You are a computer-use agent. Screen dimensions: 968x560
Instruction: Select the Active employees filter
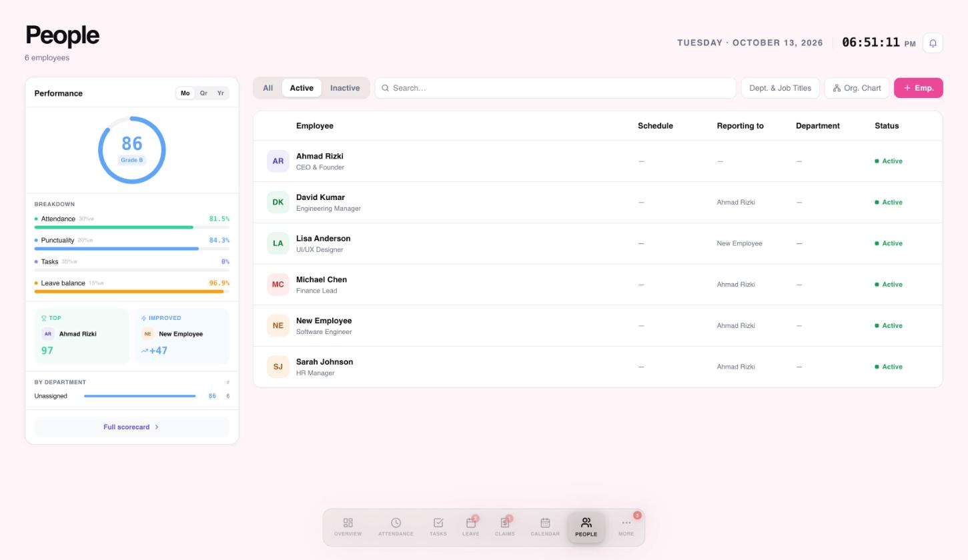pos(302,88)
